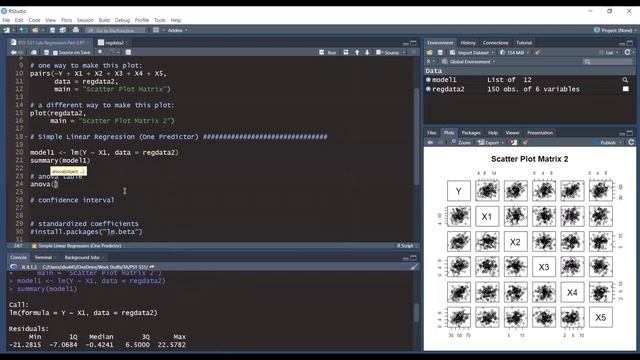Load workspace folder icon in Environment pane
Viewport: 640px width, 360px height.
tap(429, 52)
